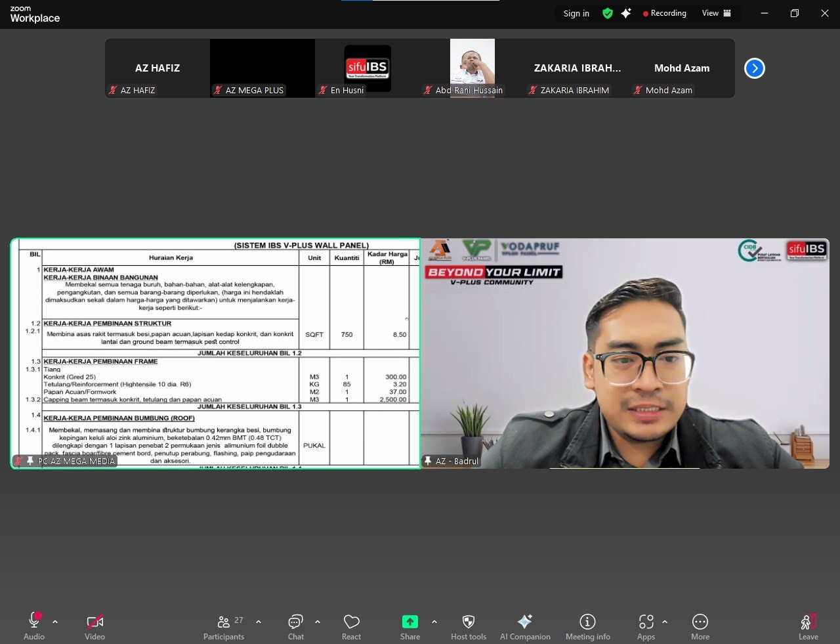Open the More options menu
The image size is (840, 644).
point(700,626)
